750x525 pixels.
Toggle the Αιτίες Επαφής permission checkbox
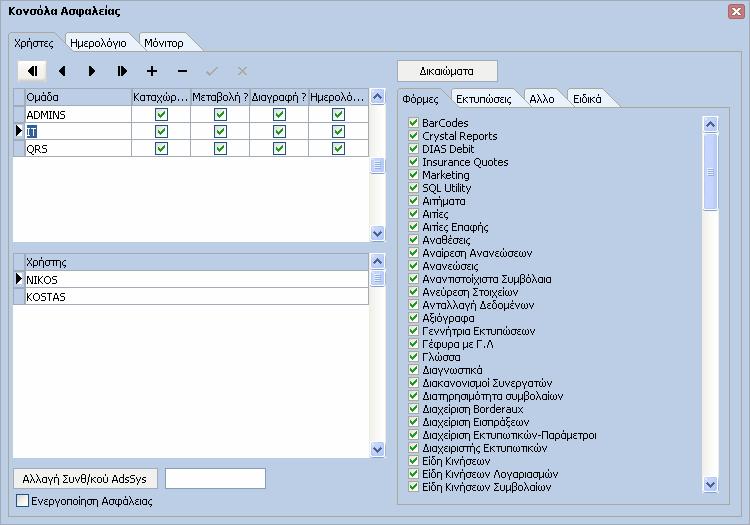[414, 227]
